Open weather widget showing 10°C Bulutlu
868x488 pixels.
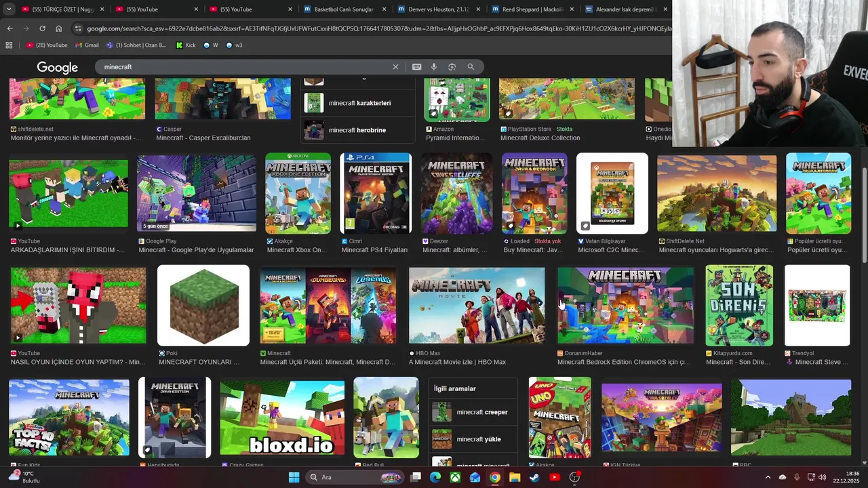tap(24, 477)
